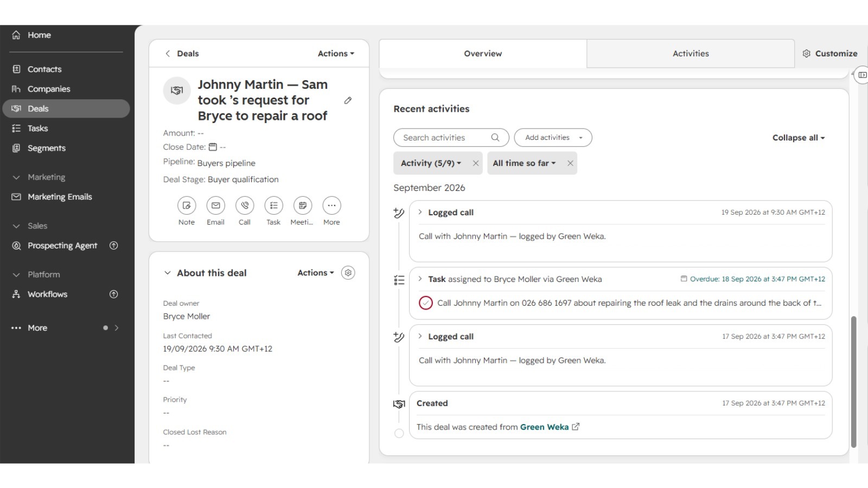The image size is (868, 488).
Task: Open About this deal settings gear
Action: coord(348,273)
